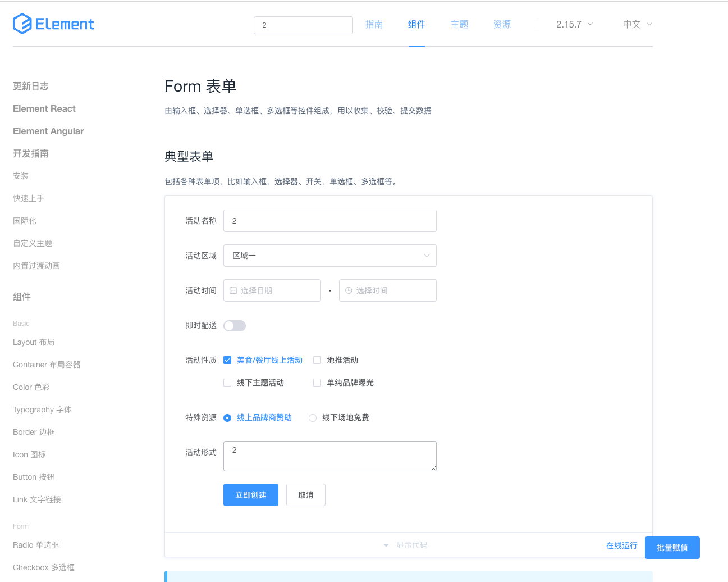Open Border 边框 in sidebar
This screenshot has height=582, width=728.
click(x=34, y=432)
